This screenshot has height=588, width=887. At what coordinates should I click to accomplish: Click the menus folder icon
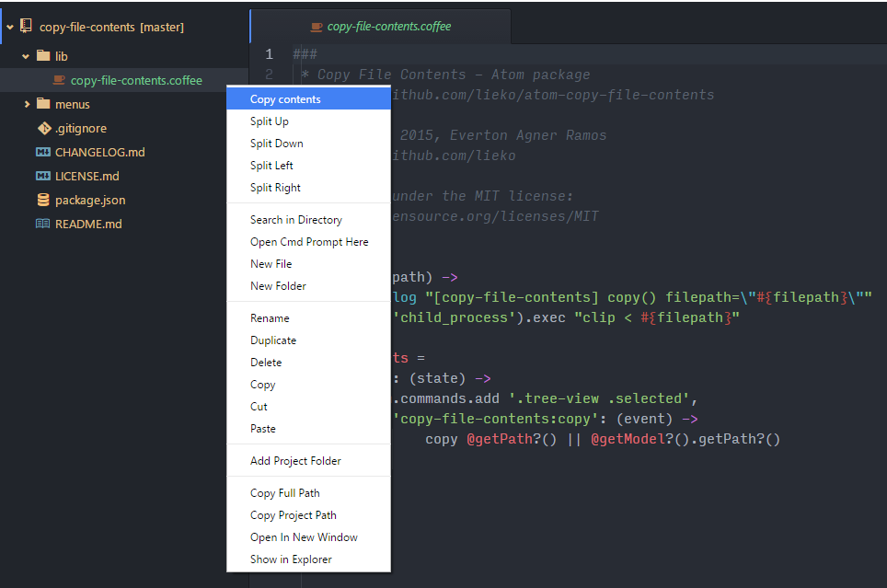click(x=43, y=104)
